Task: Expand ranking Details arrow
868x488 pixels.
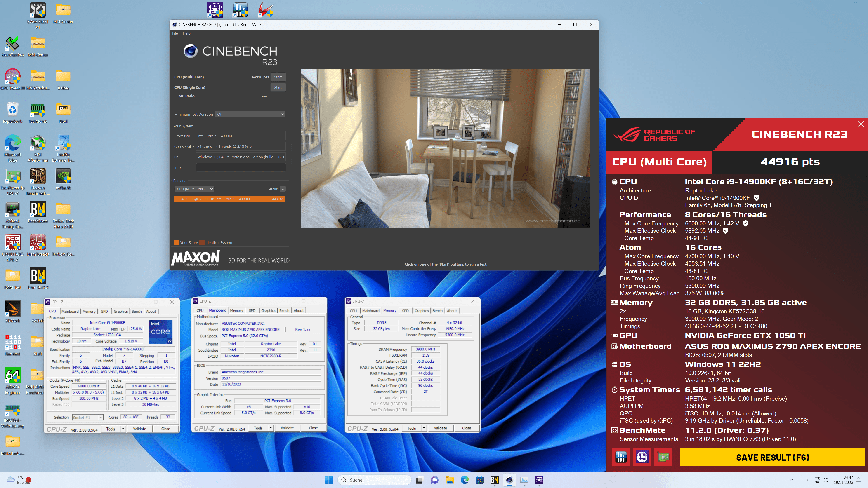Action: pos(283,189)
